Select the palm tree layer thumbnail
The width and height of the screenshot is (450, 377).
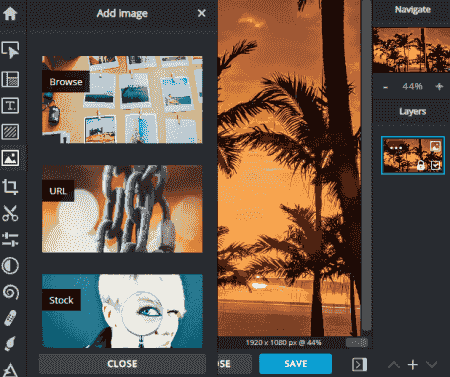[x=413, y=155]
